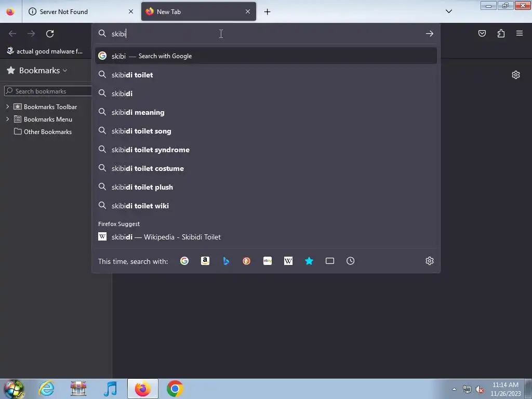Search this time with eBay icon

coord(268,261)
